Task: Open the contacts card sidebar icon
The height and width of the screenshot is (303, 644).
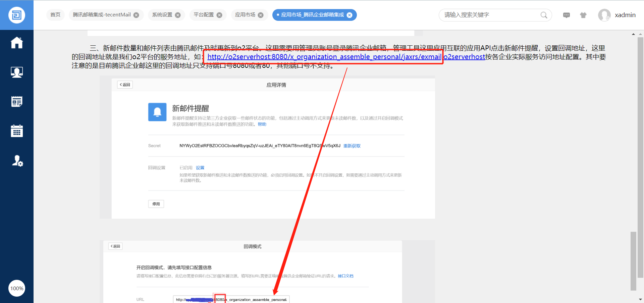Action: click(x=17, y=72)
